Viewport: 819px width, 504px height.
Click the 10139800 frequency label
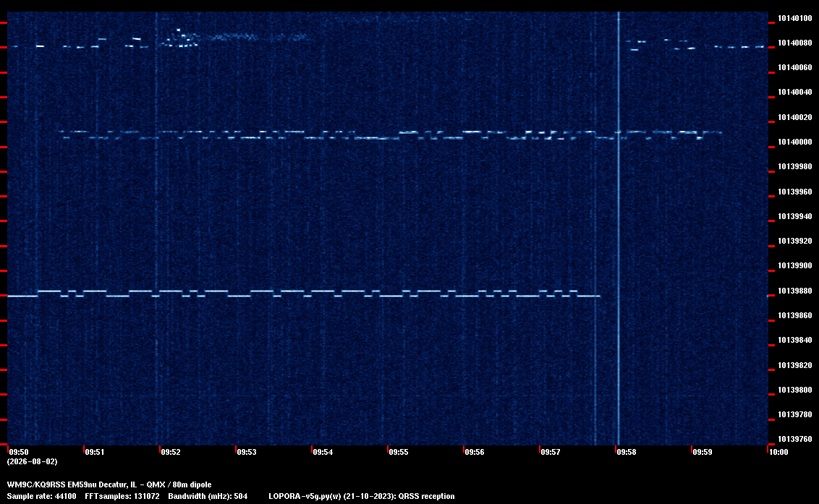[x=795, y=390]
